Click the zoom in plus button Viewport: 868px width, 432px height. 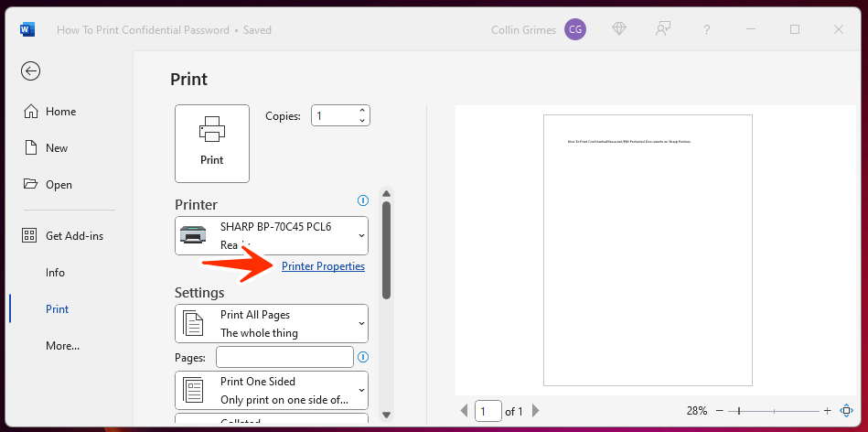(x=828, y=411)
